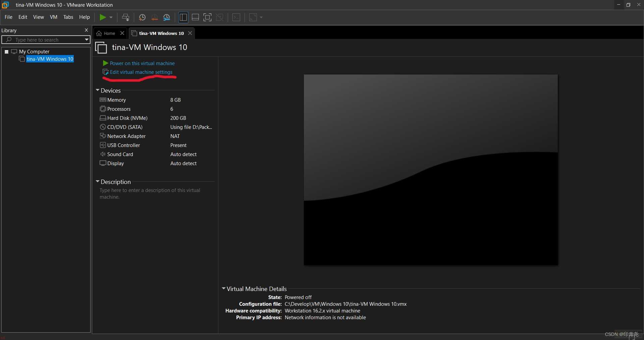
Task: Open the snapshot manager wrench-clock icon
Action: pos(167,17)
